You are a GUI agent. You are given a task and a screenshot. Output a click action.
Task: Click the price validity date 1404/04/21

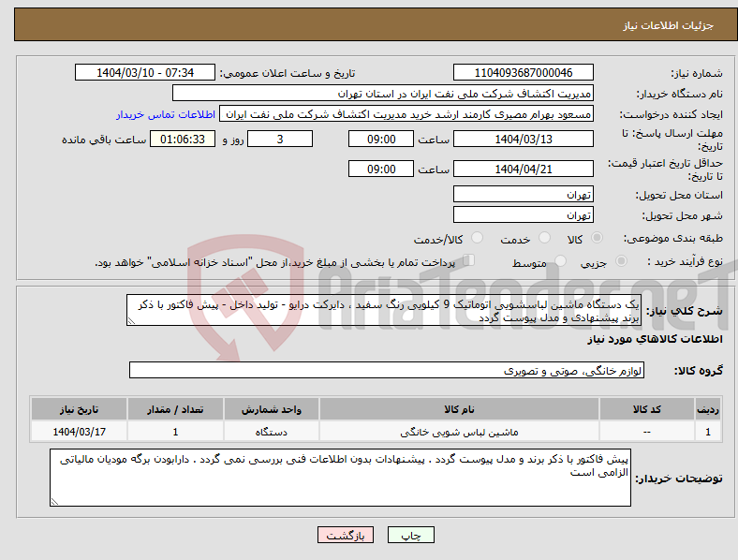pyautogui.click(x=524, y=169)
